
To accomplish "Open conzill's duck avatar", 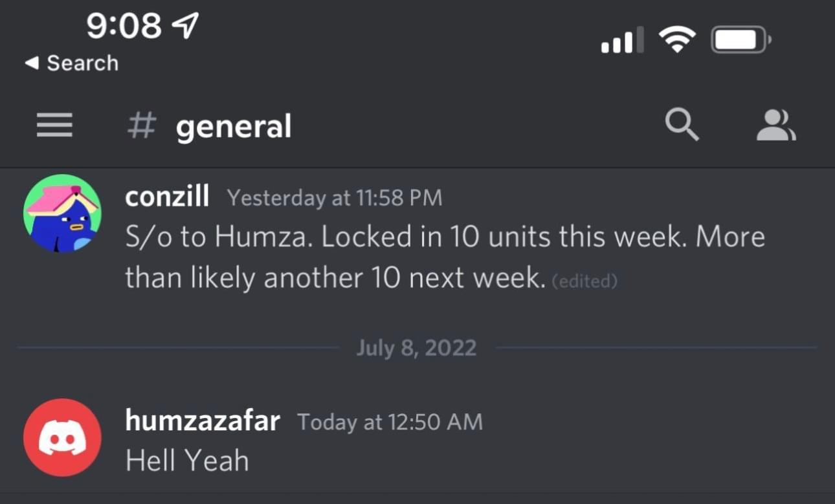I will click(62, 214).
